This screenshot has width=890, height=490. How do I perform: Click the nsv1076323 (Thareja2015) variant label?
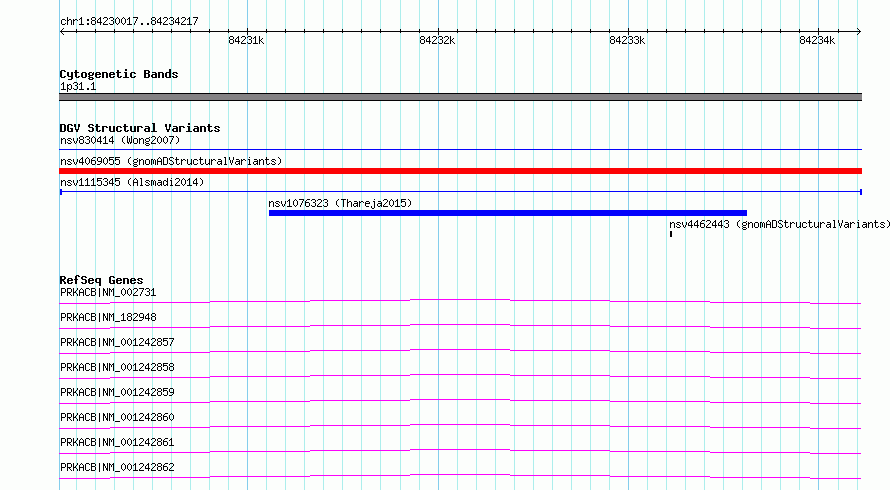point(340,203)
